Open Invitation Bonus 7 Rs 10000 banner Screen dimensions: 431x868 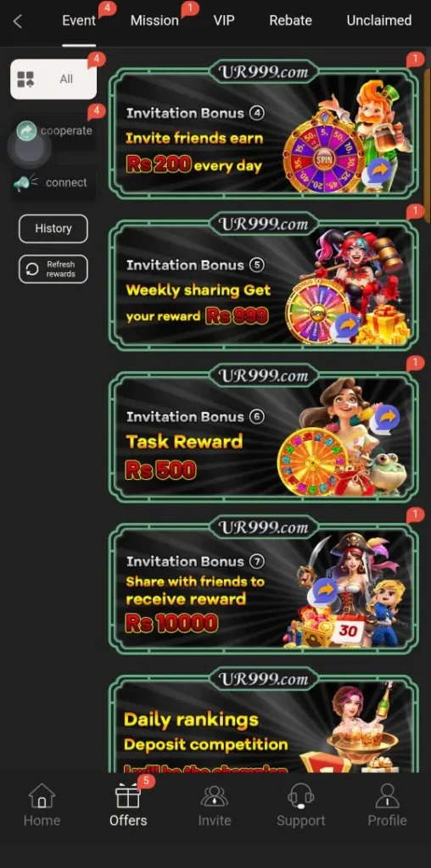tap(263, 585)
